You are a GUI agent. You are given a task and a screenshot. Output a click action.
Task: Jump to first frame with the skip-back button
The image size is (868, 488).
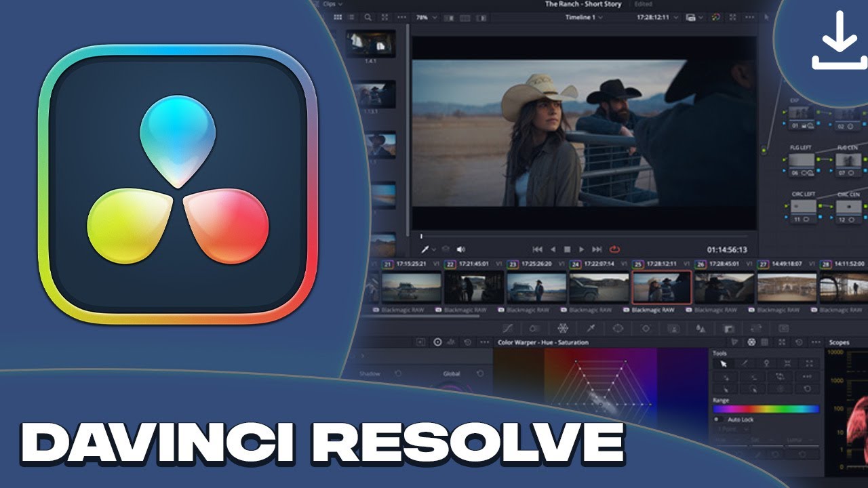click(538, 249)
